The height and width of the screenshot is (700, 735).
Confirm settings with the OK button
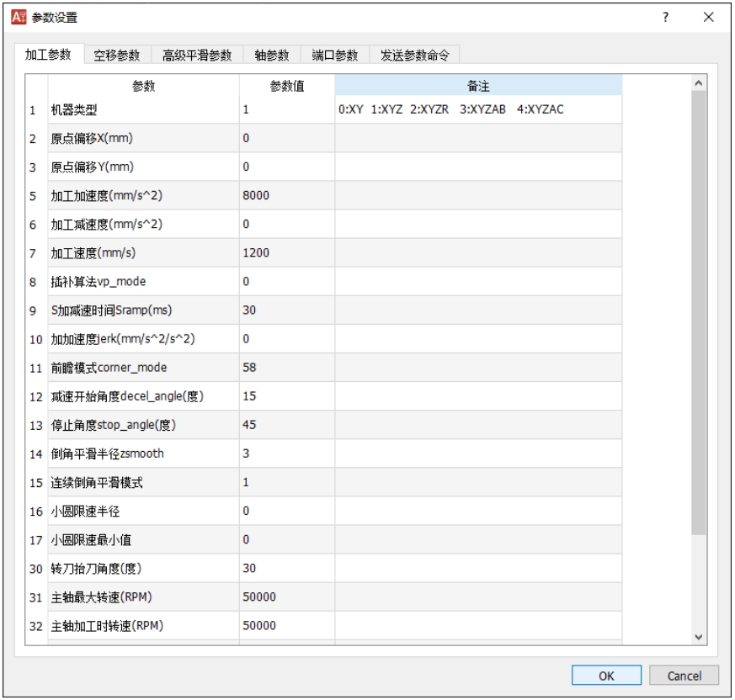606,675
